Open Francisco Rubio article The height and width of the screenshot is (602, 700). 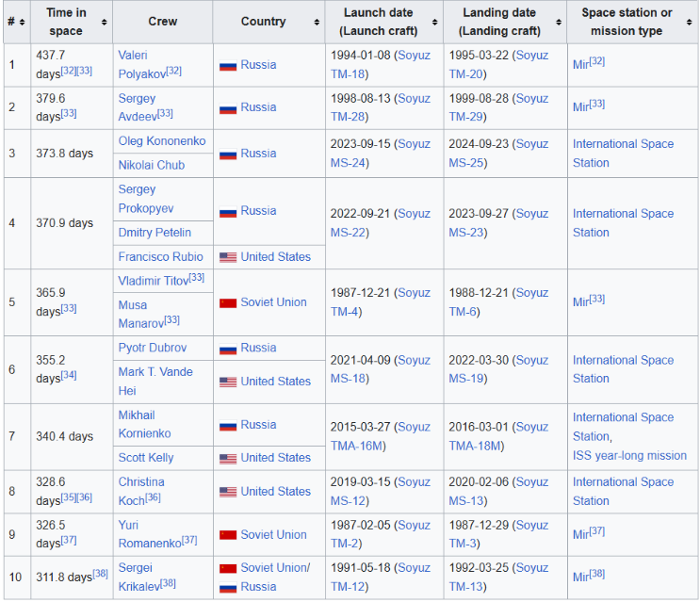pos(160,256)
